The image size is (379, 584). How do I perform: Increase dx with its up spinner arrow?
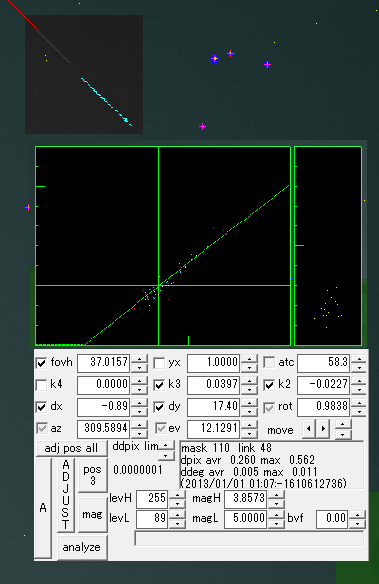[x=140, y=403]
